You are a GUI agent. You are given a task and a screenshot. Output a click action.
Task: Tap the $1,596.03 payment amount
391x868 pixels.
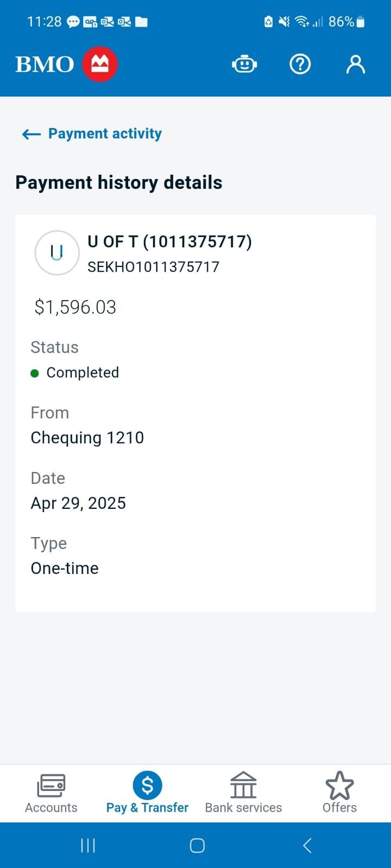(75, 307)
